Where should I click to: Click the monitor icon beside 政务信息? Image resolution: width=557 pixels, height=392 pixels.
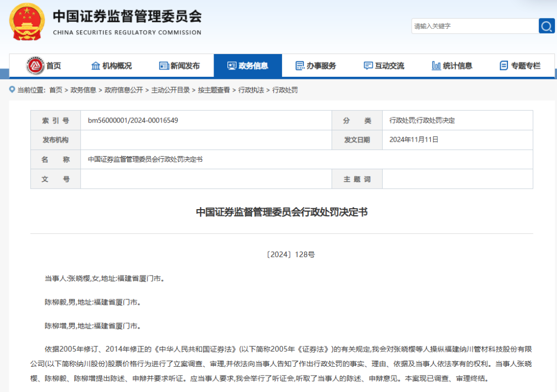pyautogui.click(x=232, y=66)
